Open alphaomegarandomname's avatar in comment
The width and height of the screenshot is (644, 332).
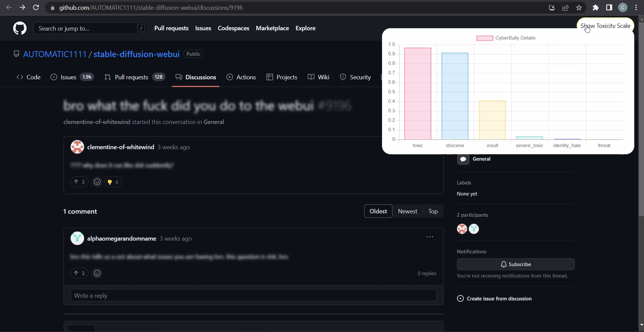coord(77,238)
